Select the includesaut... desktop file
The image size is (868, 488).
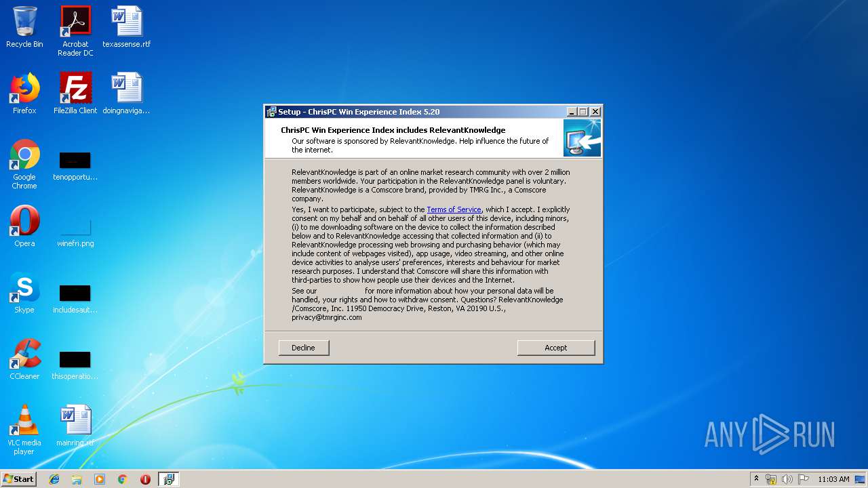coord(75,298)
